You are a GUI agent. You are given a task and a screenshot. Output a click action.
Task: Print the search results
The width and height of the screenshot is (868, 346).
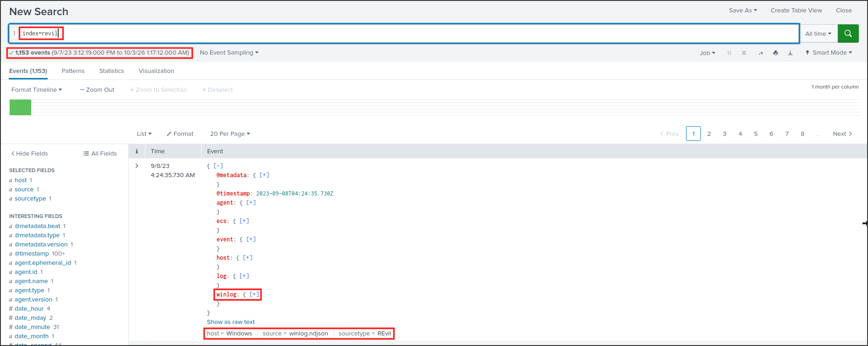click(775, 53)
